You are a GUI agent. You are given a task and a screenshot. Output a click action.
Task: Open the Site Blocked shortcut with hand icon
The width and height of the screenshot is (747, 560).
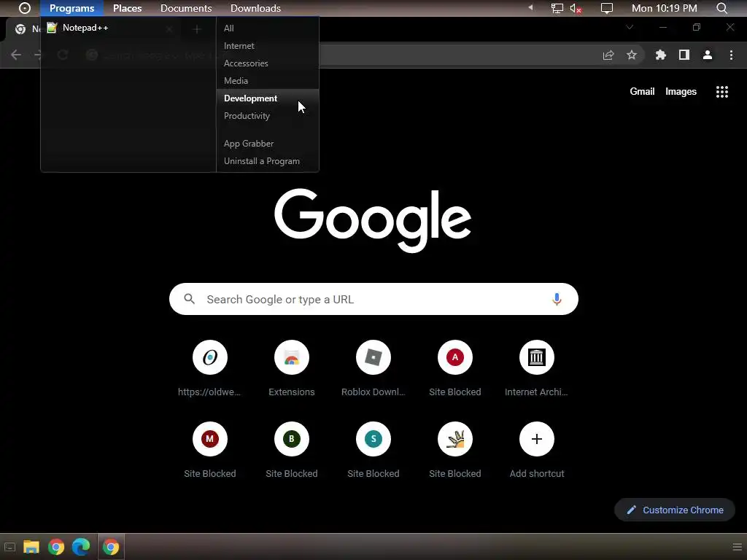455,450
